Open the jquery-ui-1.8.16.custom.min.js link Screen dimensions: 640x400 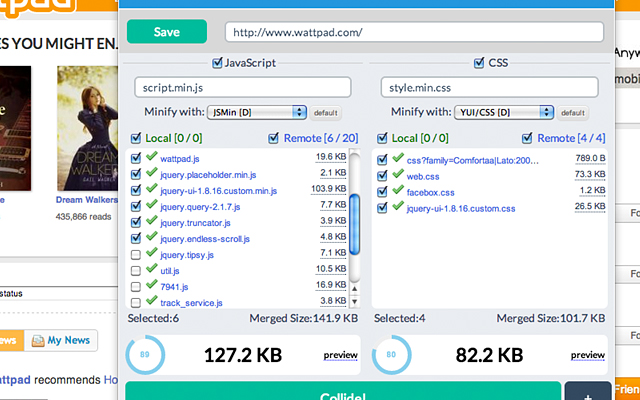point(218,191)
